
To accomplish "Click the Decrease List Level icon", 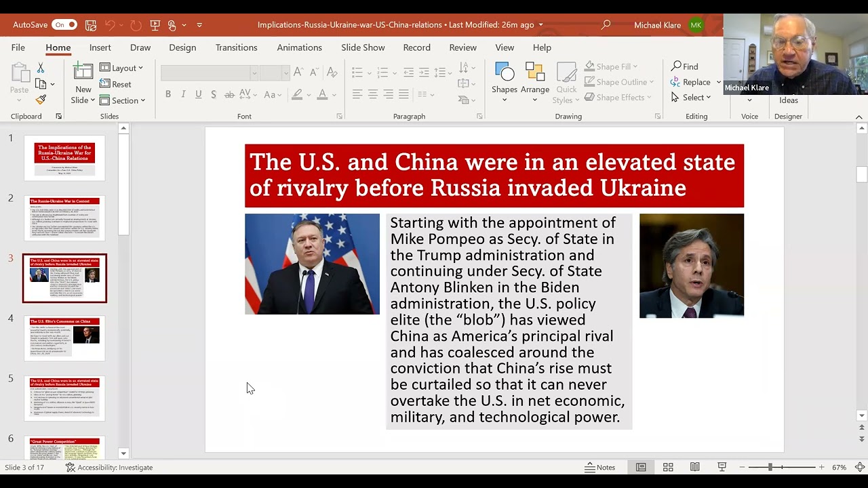I will [x=408, y=73].
